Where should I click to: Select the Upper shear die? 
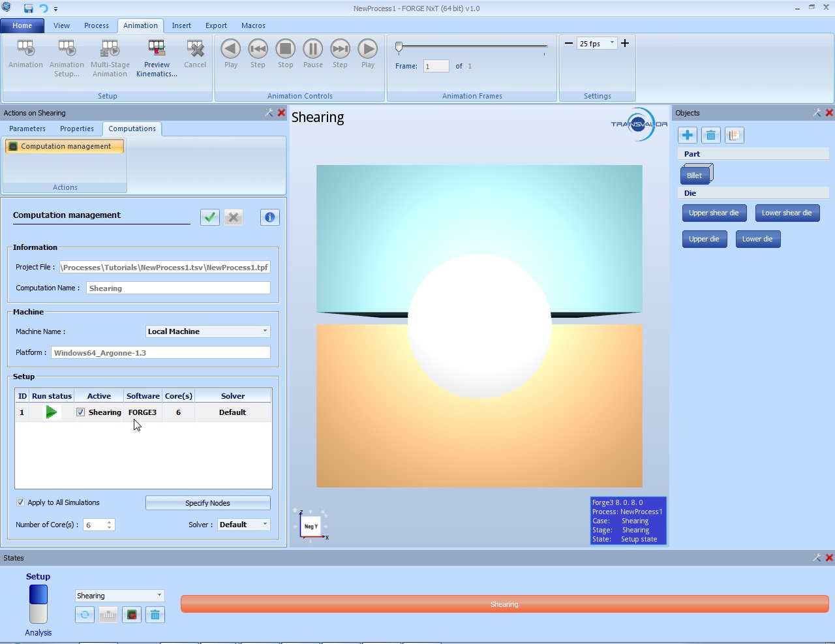point(714,213)
